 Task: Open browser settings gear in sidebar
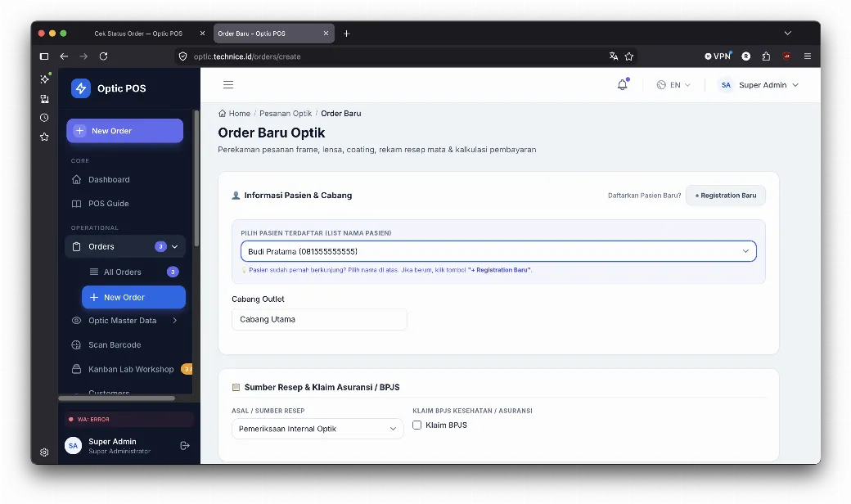pyautogui.click(x=44, y=452)
